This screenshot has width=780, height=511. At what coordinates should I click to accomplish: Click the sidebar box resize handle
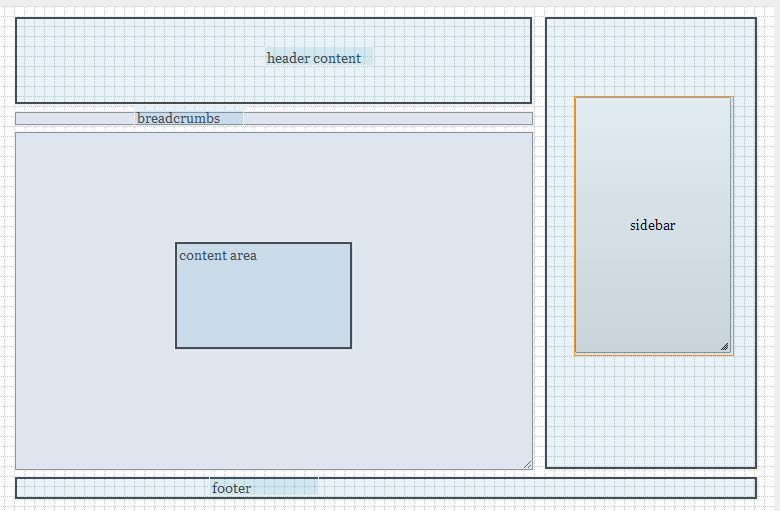coord(725,347)
